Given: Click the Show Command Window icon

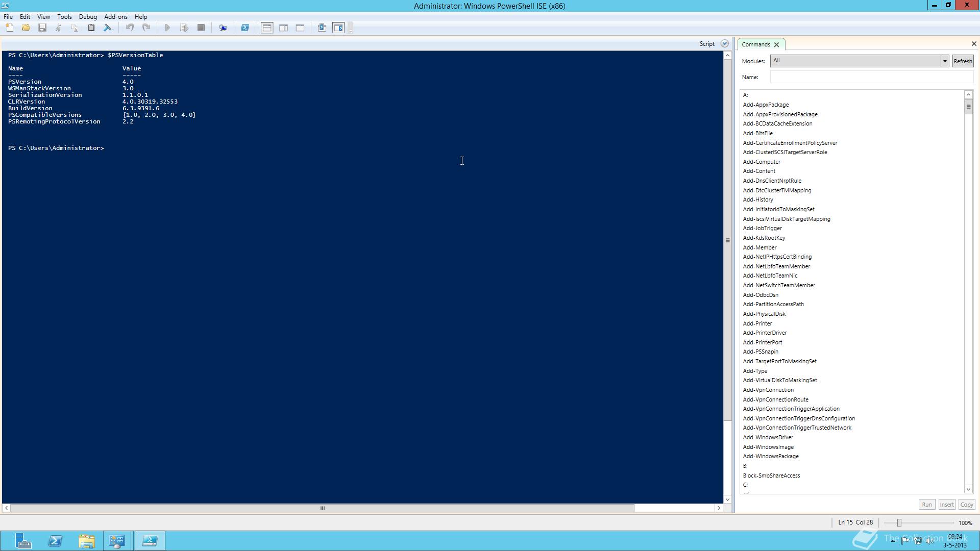Looking at the screenshot, I should [322, 28].
